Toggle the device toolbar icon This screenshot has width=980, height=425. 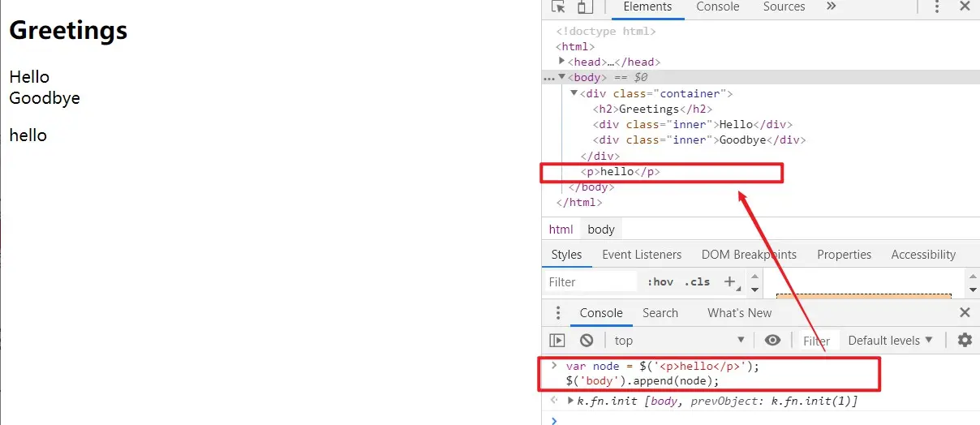pos(584,6)
